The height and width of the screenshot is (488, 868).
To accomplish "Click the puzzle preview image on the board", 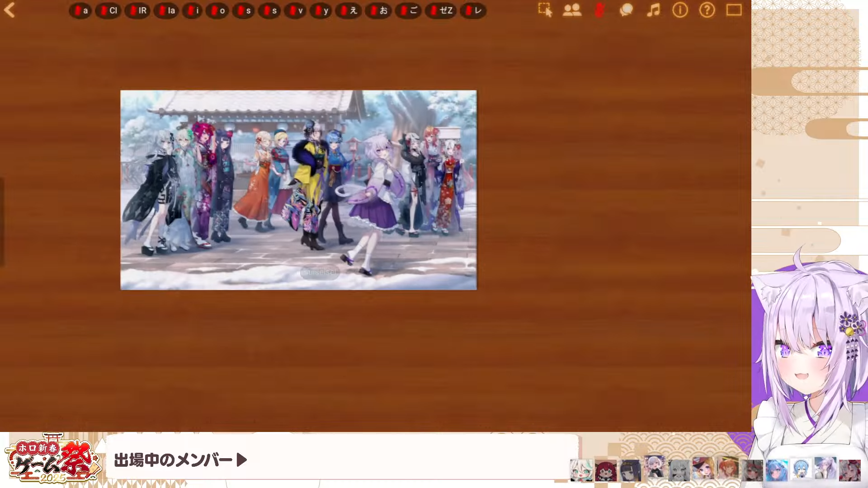I will point(298,190).
